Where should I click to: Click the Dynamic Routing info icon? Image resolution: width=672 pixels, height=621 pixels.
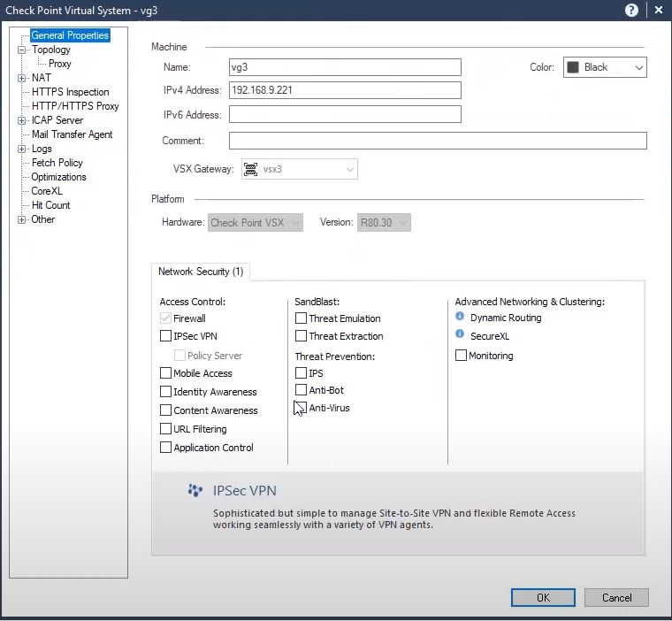[460, 316]
